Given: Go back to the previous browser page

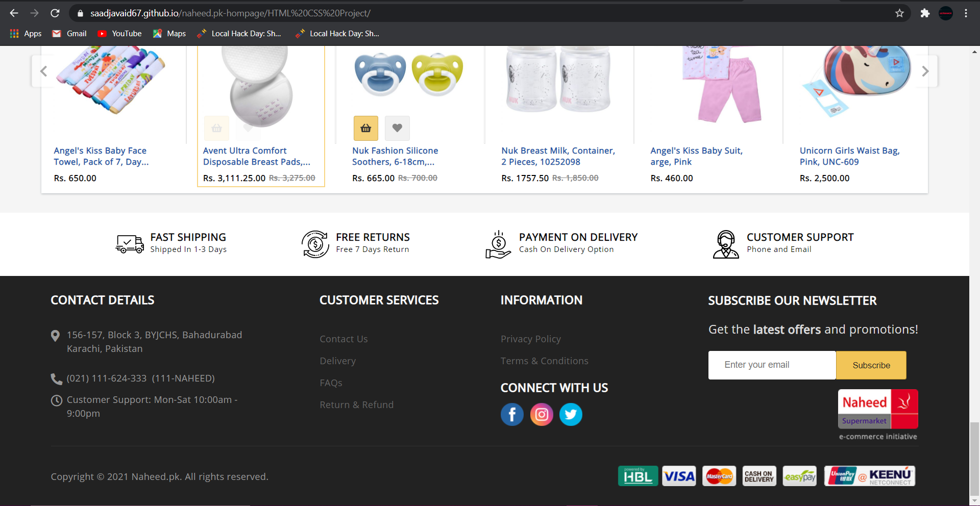Looking at the screenshot, I should tap(14, 13).
